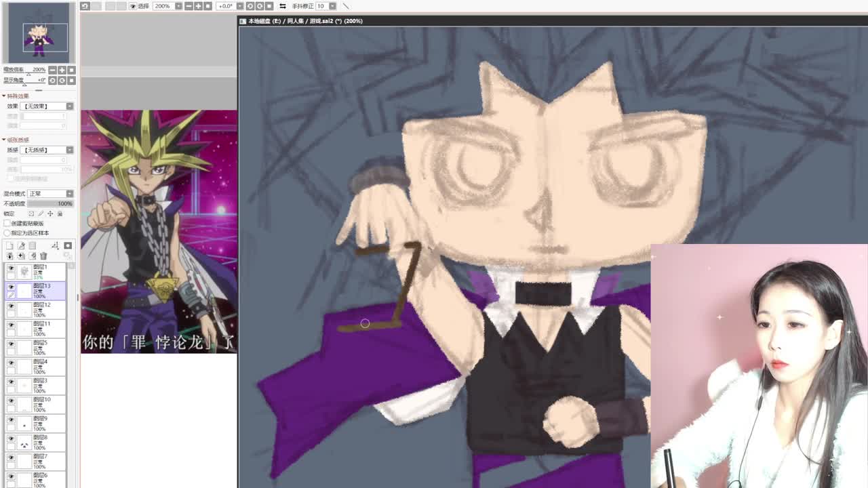868x488 pixels.
Task: Select layer 图层5 in layer list
Action: pos(36,348)
